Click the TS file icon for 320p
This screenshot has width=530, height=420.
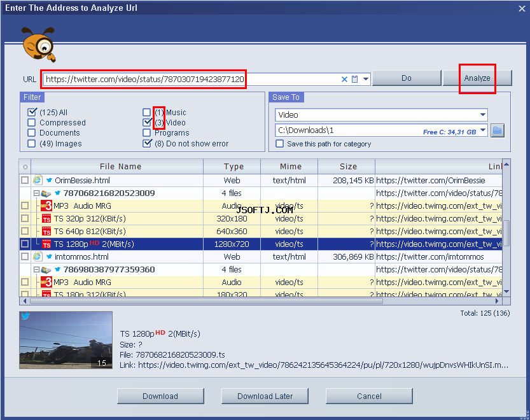click(x=46, y=218)
